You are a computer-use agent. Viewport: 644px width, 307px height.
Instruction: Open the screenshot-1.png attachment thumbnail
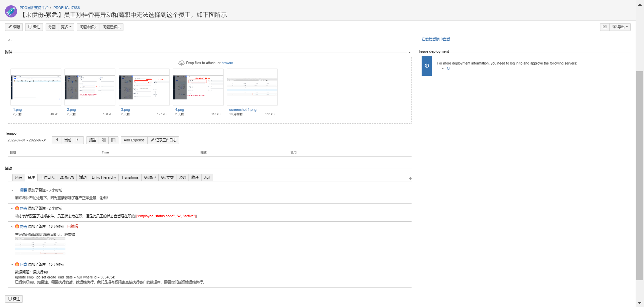[252, 87]
